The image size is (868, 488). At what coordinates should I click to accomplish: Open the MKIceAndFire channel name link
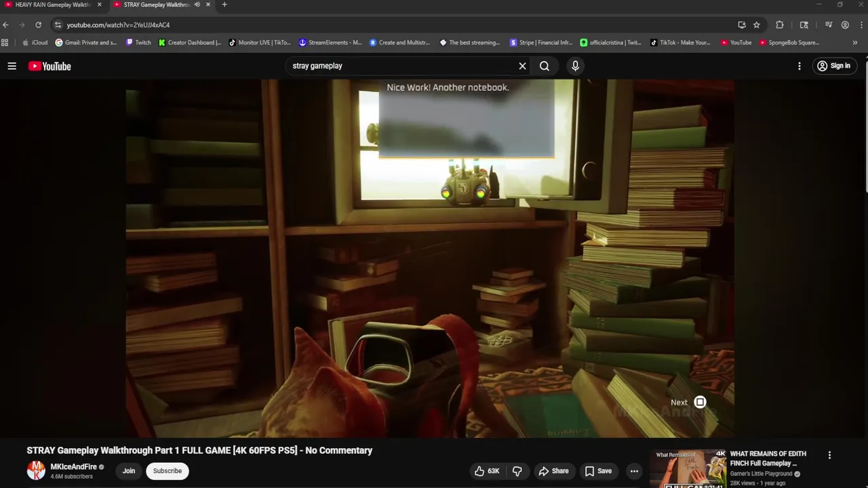click(73, 467)
